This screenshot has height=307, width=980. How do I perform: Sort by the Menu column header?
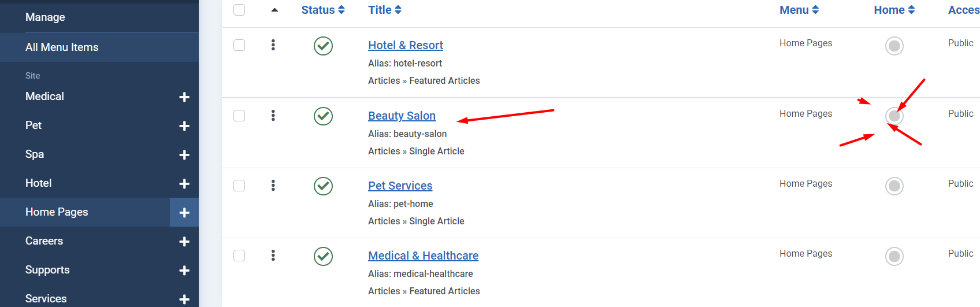(x=799, y=10)
